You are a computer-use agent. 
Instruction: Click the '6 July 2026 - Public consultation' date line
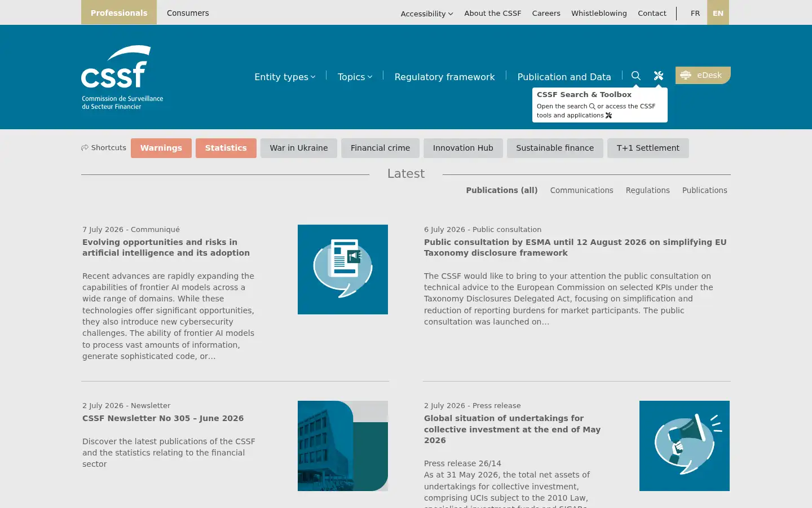click(483, 229)
